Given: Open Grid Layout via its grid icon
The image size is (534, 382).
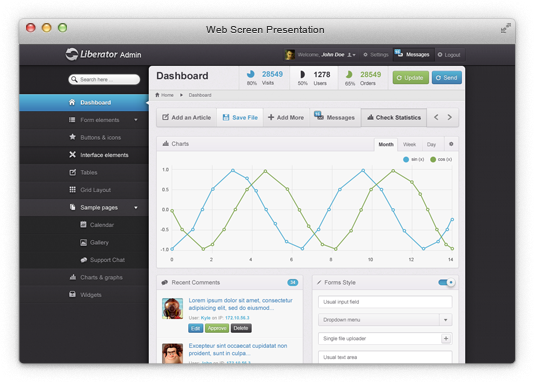Looking at the screenshot, I should tap(72, 189).
